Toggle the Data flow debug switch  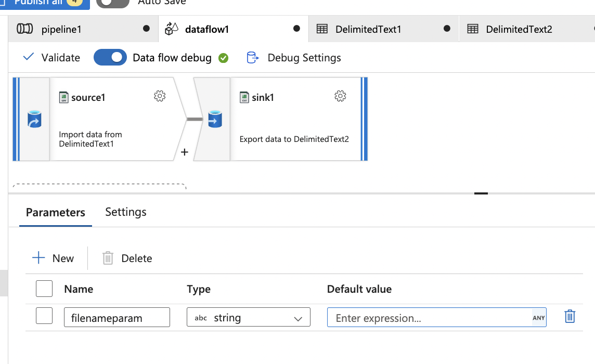coord(110,57)
